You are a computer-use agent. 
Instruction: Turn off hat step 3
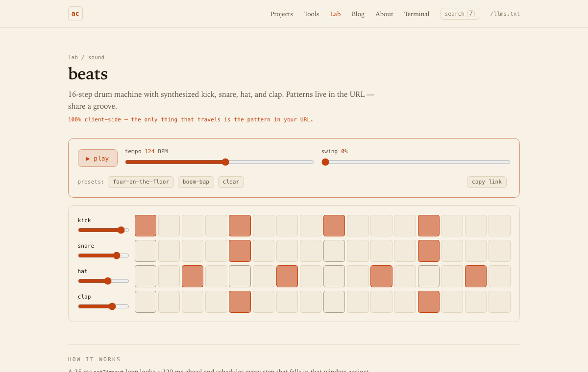click(193, 276)
